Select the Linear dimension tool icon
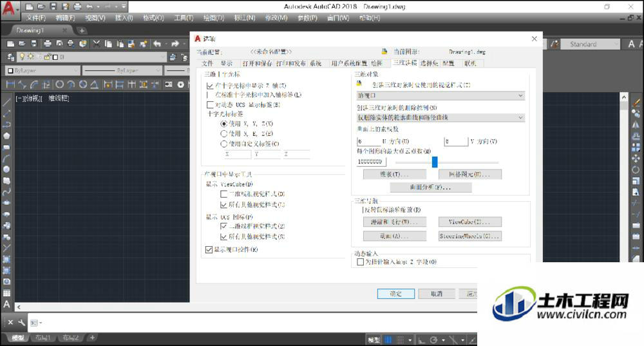 point(11,84)
